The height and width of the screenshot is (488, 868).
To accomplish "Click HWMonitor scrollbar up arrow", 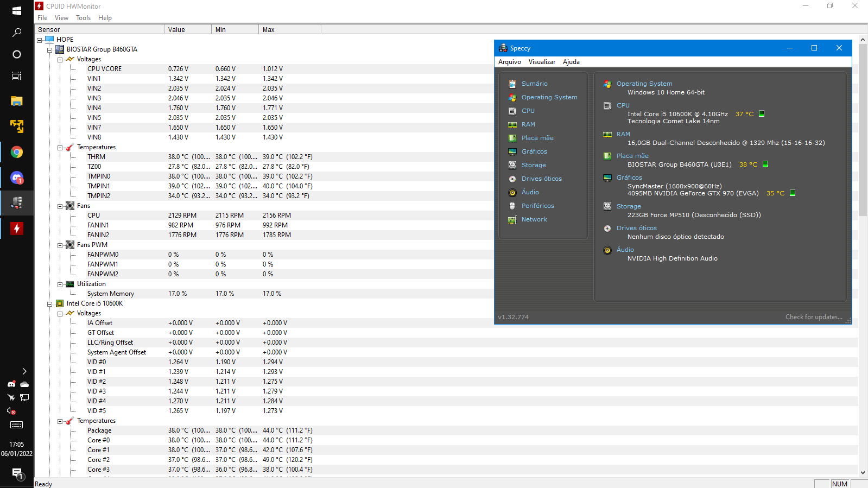I will point(863,40).
